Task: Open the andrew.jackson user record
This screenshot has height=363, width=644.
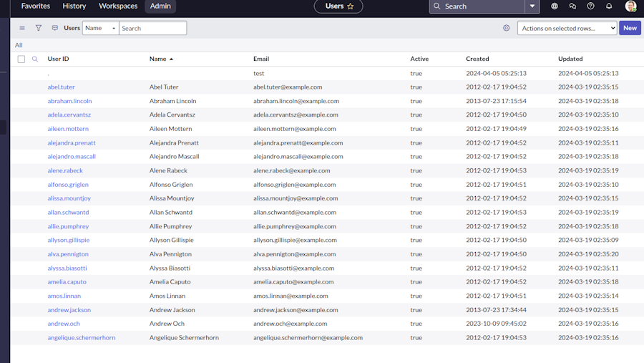Action: point(69,310)
